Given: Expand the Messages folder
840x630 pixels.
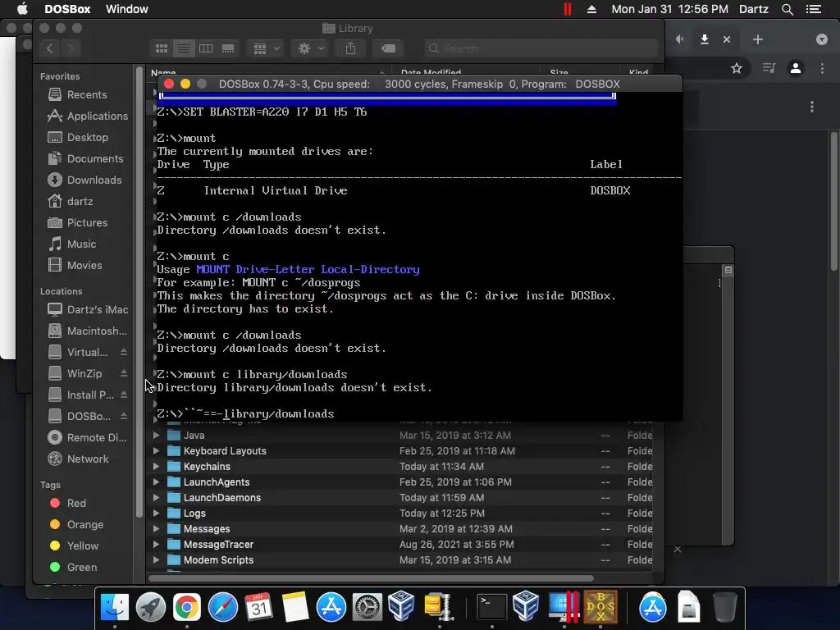Looking at the screenshot, I should [x=156, y=529].
